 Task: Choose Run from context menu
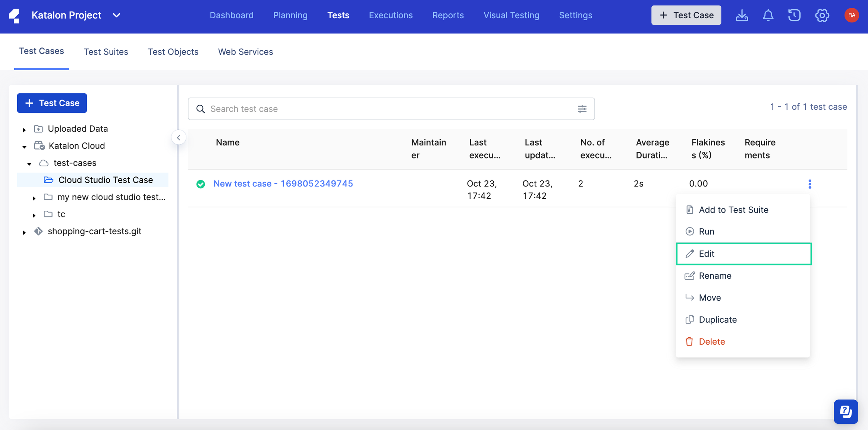pos(743,232)
